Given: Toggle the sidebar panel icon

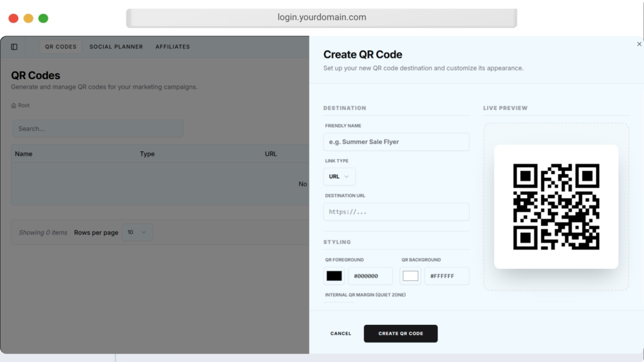Looking at the screenshot, I should click(x=14, y=47).
